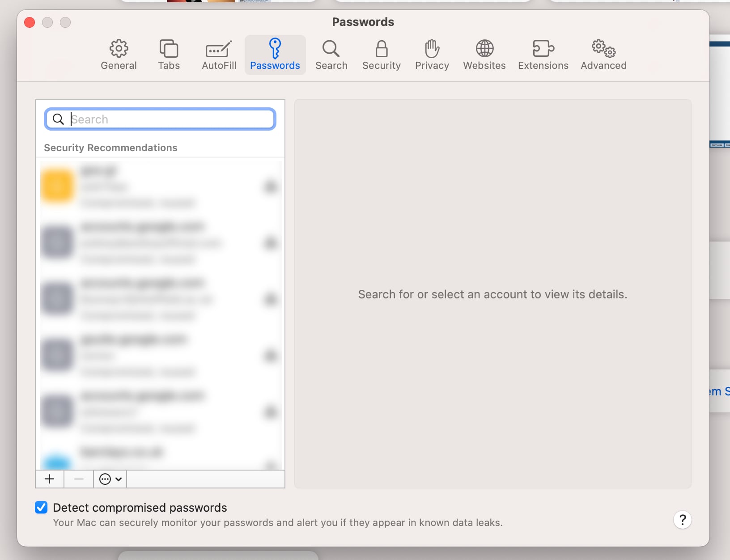Close the Passwords window with red button

pos(30,22)
